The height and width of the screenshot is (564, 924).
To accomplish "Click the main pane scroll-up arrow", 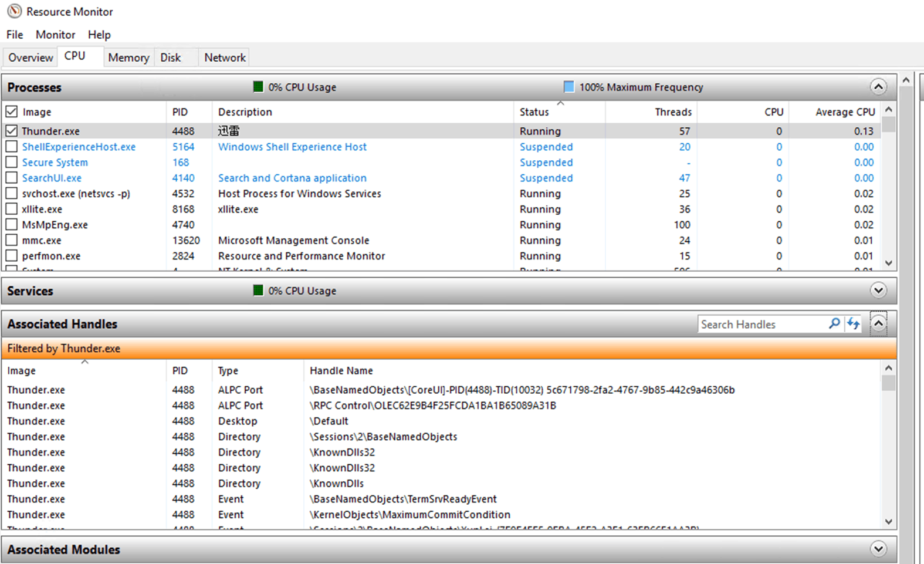I will pyautogui.click(x=906, y=80).
